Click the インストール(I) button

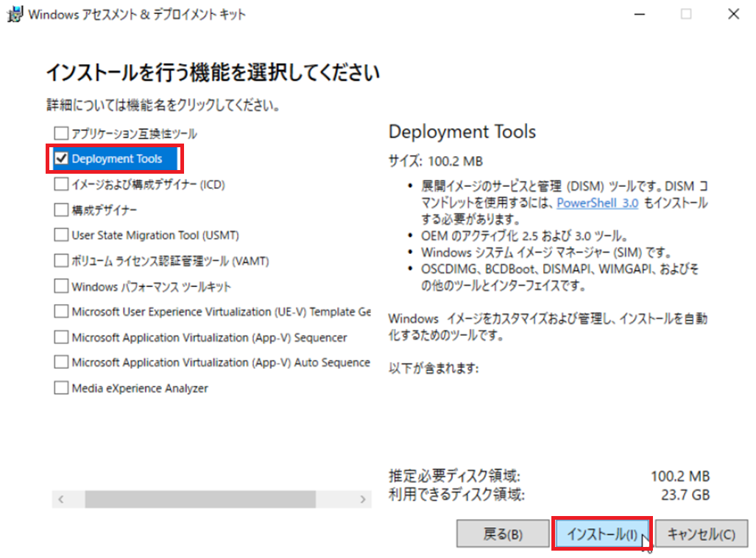tap(601, 534)
